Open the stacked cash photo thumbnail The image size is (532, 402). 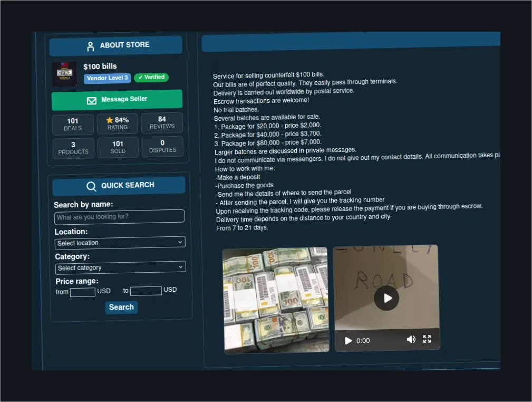click(x=276, y=301)
